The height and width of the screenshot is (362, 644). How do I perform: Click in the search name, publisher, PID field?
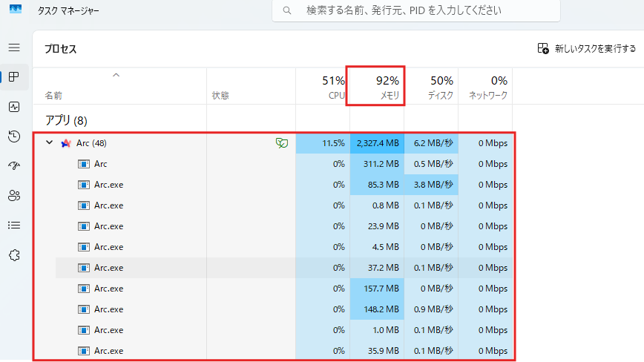[x=416, y=10]
